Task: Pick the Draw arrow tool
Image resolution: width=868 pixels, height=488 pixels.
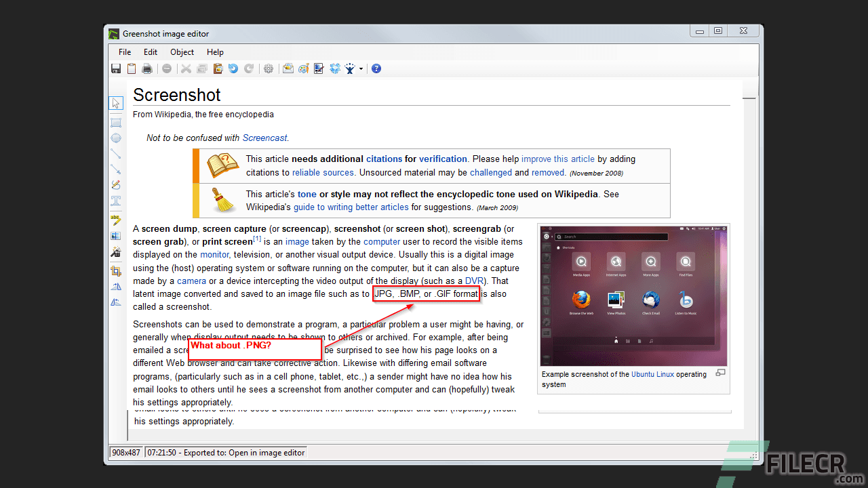Action: tap(116, 169)
